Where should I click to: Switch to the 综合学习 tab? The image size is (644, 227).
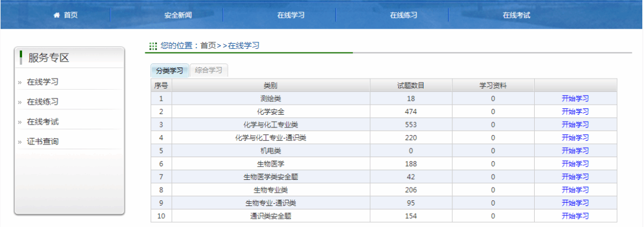pyautogui.click(x=209, y=70)
